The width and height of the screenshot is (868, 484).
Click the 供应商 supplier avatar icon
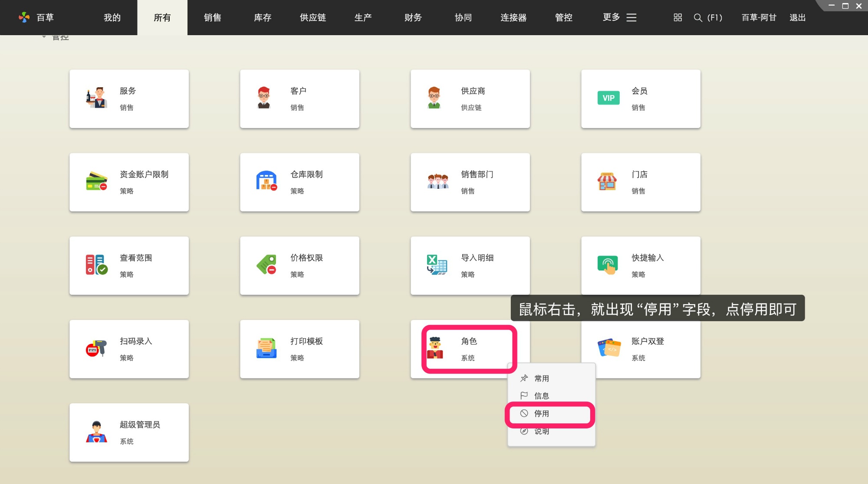click(x=434, y=98)
